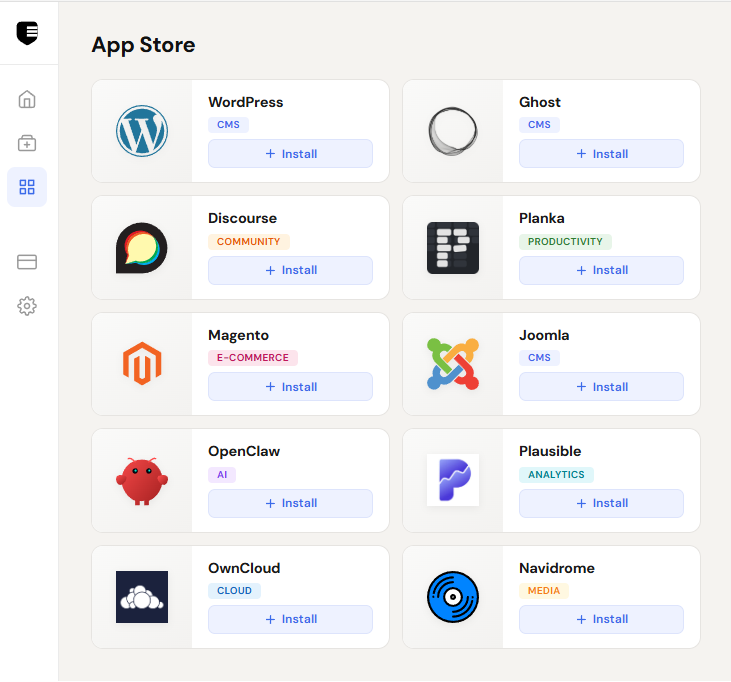Open the settings gear in sidebar

tap(27, 306)
